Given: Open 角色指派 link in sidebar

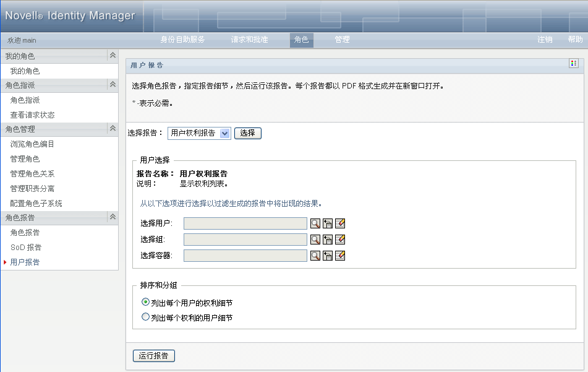Looking at the screenshot, I should [25, 100].
